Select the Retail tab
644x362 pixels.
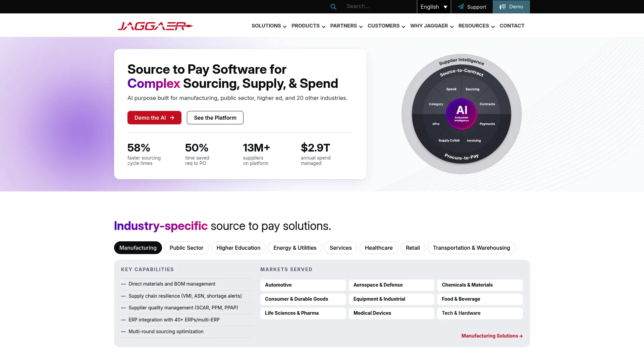[413, 248]
